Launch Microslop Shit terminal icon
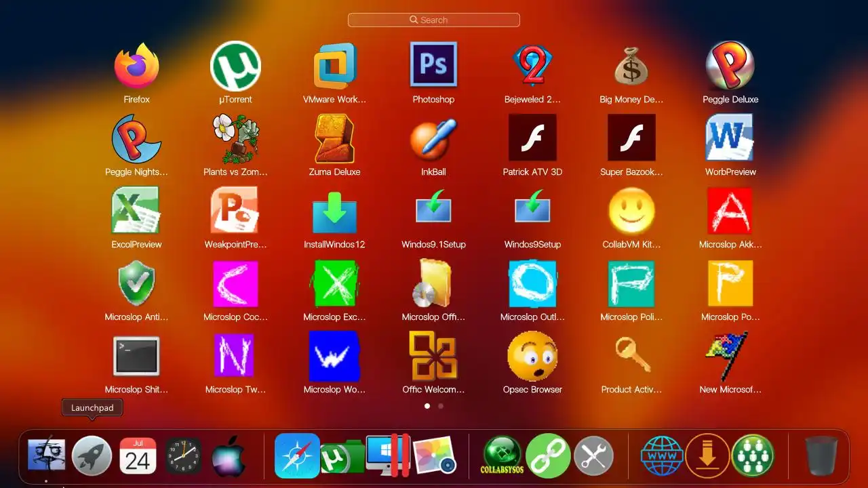Screen dimensions: 868x488 [136, 357]
